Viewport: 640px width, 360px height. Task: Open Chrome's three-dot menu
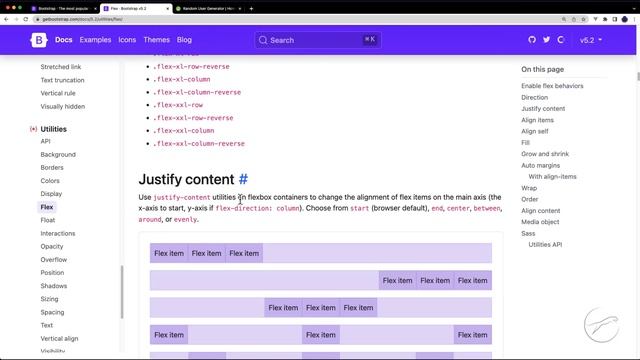click(635, 19)
